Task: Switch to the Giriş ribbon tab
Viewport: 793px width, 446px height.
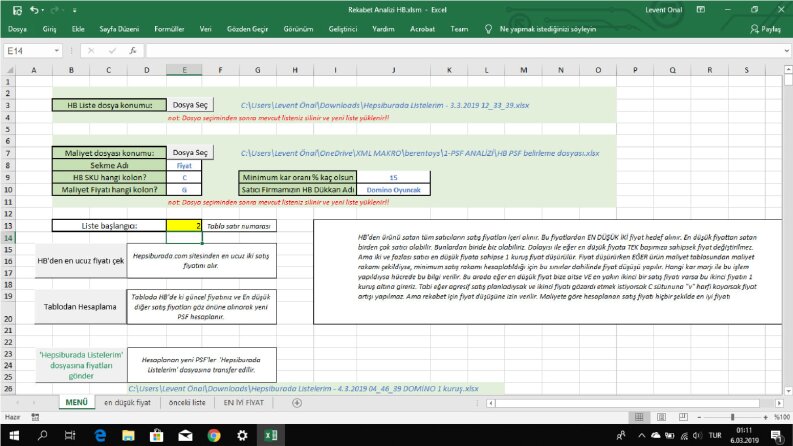Action: click(50, 29)
